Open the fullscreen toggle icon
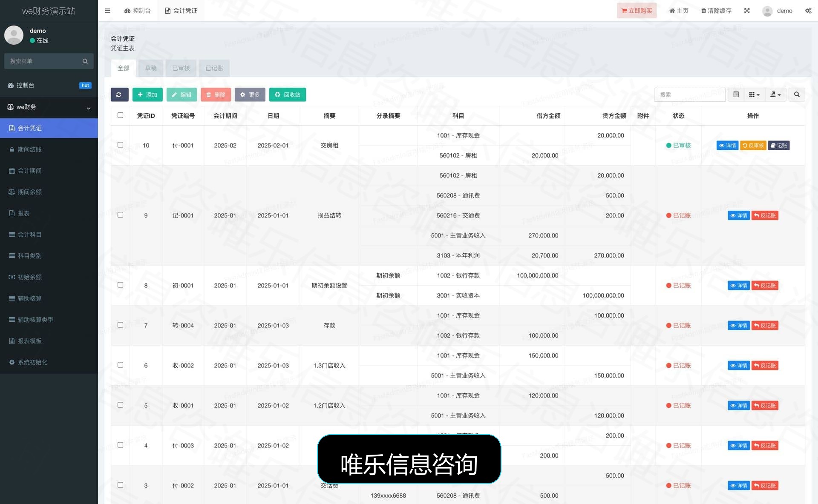The height and width of the screenshot is (504, 818). coord(747,11)
